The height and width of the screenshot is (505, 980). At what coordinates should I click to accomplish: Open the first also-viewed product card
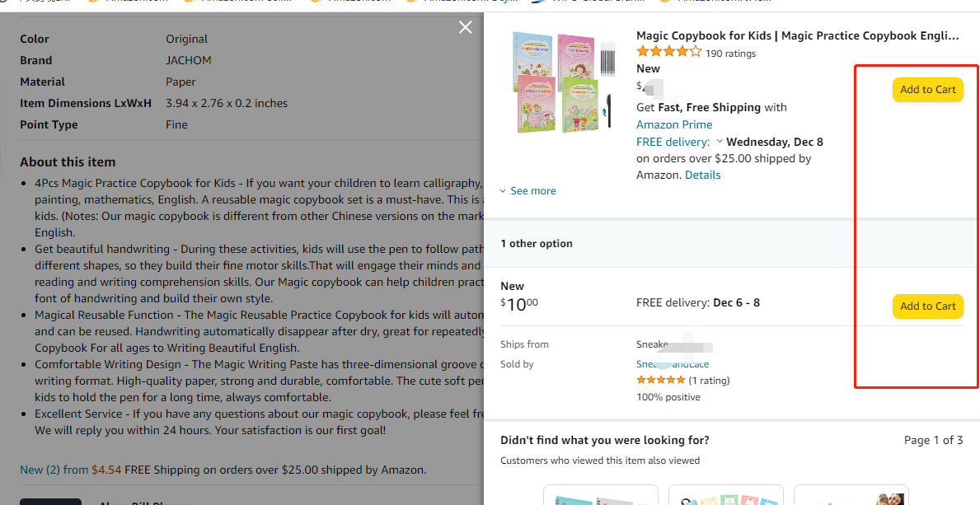(x=600, y=495)
